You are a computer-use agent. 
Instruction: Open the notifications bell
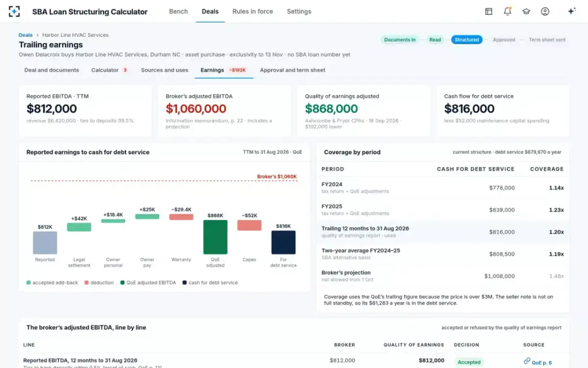click(508, 11)
